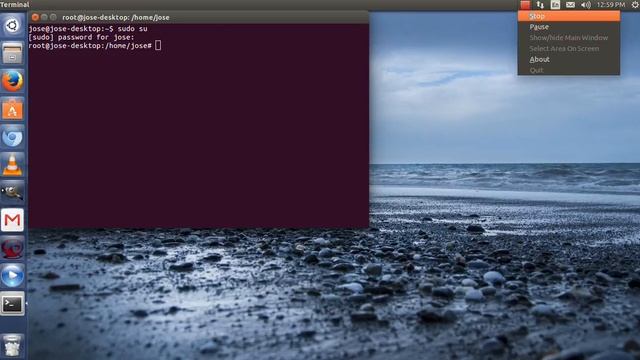Image resolution: width=640 pixels, height=360 pixels.
Task: Close the terminal window
Action: 35,17
